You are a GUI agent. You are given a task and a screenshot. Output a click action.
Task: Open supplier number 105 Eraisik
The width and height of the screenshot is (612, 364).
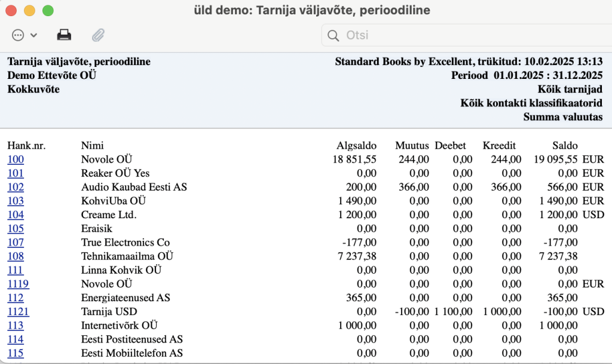16,228
